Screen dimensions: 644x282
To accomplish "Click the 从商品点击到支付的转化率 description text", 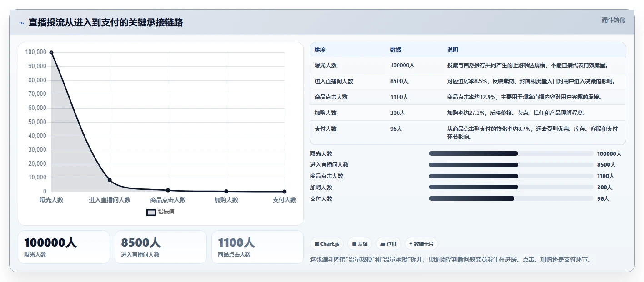I will pos(532,133).
